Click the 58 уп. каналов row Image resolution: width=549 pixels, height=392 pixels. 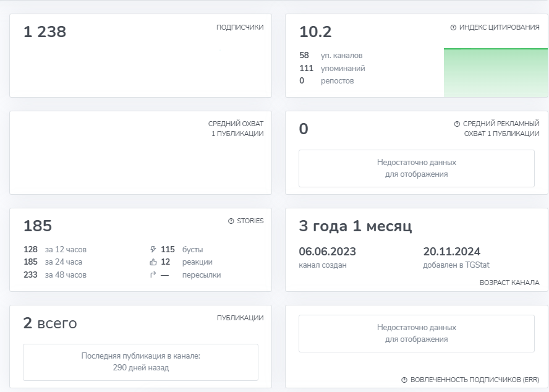coord(331,56)
